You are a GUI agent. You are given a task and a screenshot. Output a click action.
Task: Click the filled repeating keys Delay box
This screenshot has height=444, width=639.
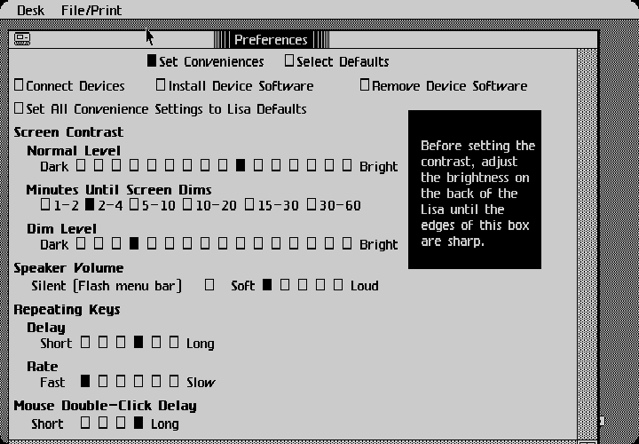tap(139, 342)
